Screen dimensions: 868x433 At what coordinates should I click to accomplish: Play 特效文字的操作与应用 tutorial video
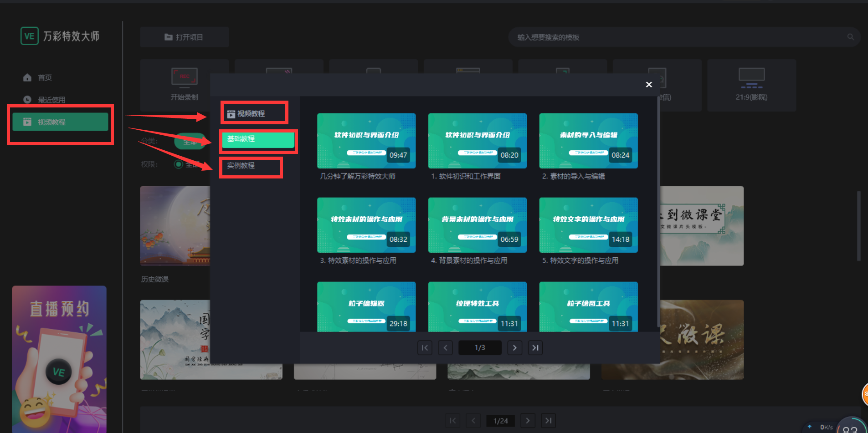(589, 225)
